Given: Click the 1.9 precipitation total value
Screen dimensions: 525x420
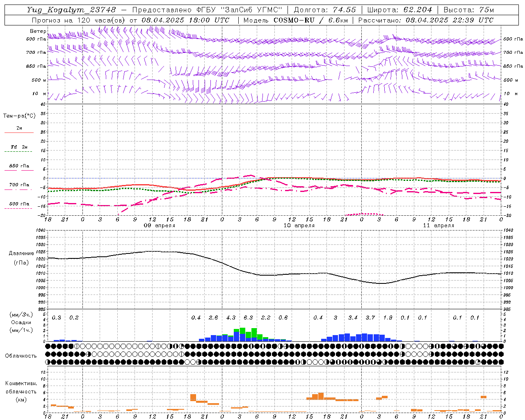Looking at the screenshot, I should (388, 317).
